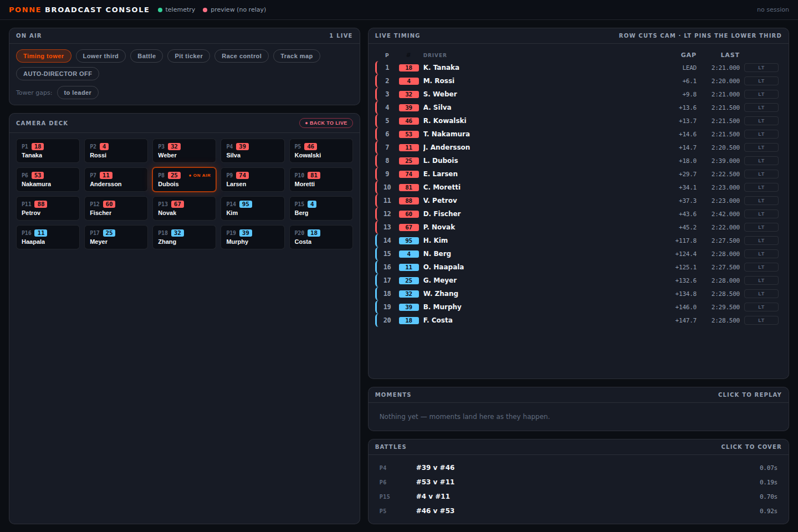Select the T. Nakamura timing row
This screenshot has width=798, height=532.
pos(579,134)
